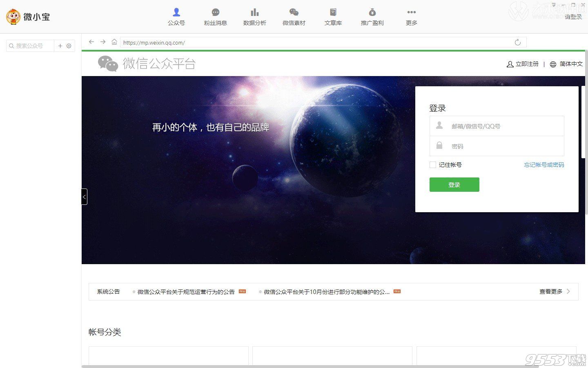Collapse the left sidebar with the arrow handle

click(84, 197)
